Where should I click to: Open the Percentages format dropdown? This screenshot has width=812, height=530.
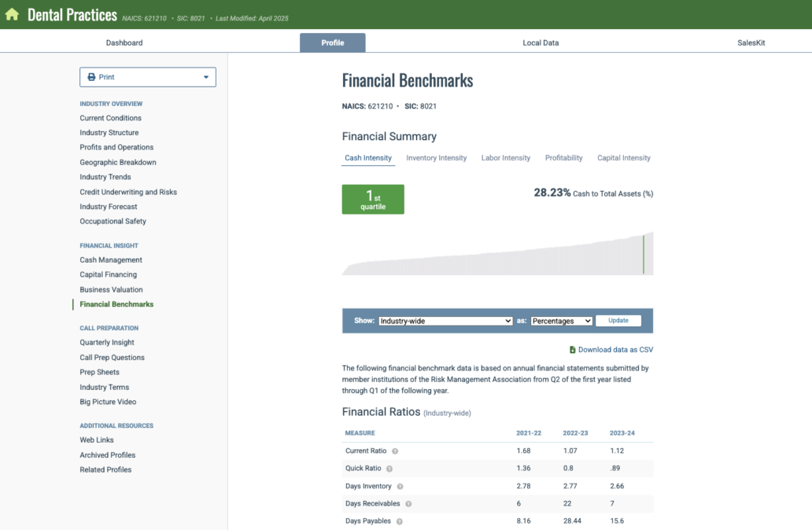[x=561, y=321]
